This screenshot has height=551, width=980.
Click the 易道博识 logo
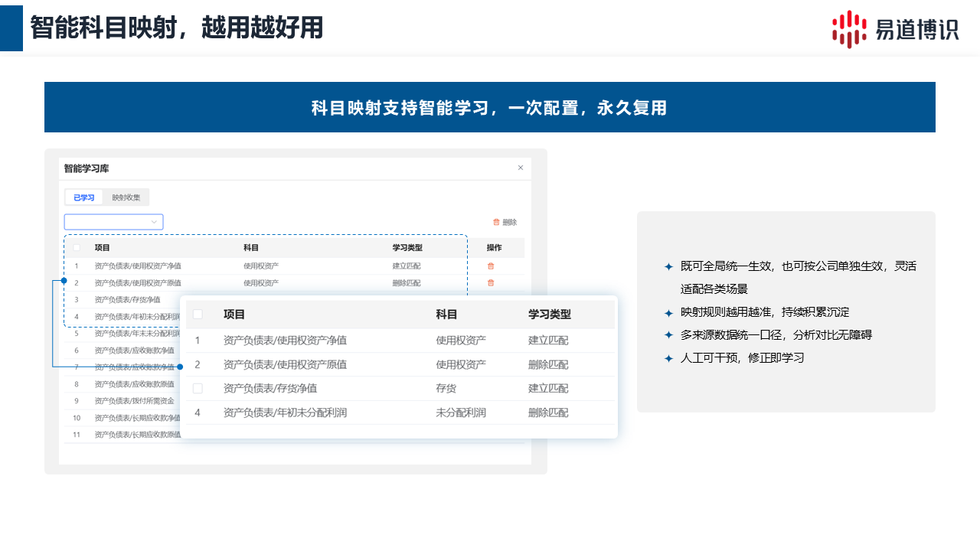click(x=894, y=29)
